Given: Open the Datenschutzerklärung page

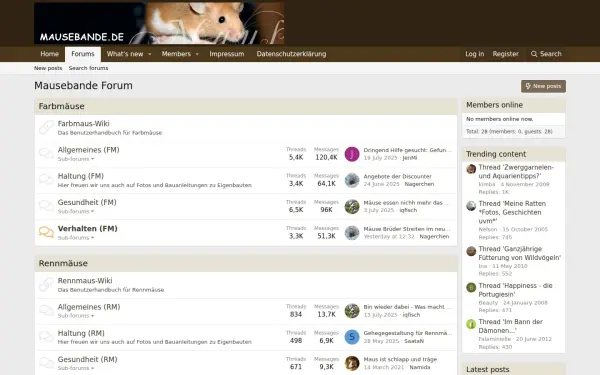Looking at the screenshot, I should point(291,54).
